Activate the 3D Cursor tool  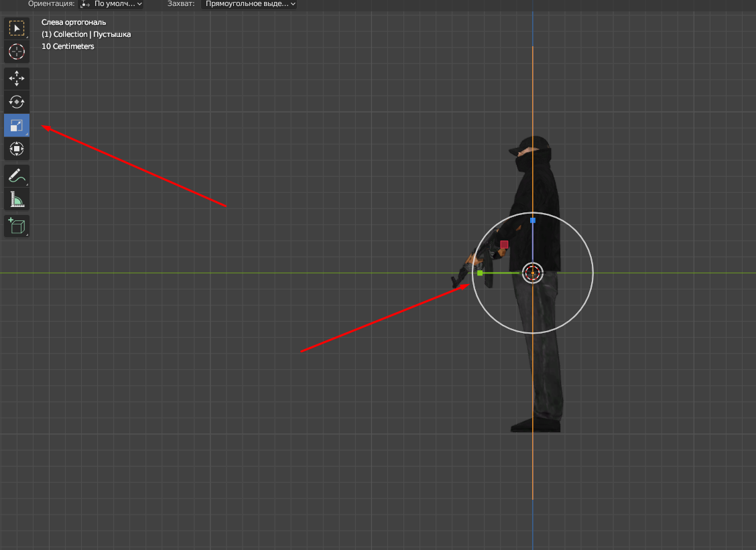click(17, 52)
